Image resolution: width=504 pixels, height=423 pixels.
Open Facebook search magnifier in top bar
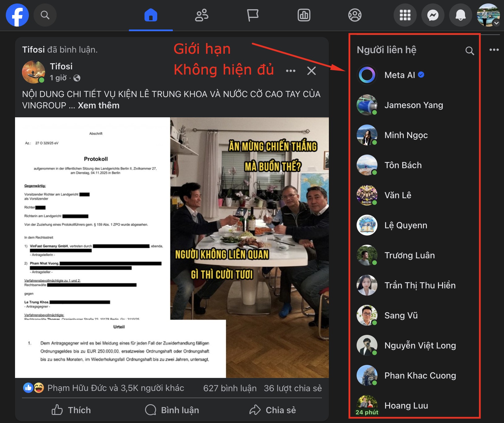tap(45, 15)
